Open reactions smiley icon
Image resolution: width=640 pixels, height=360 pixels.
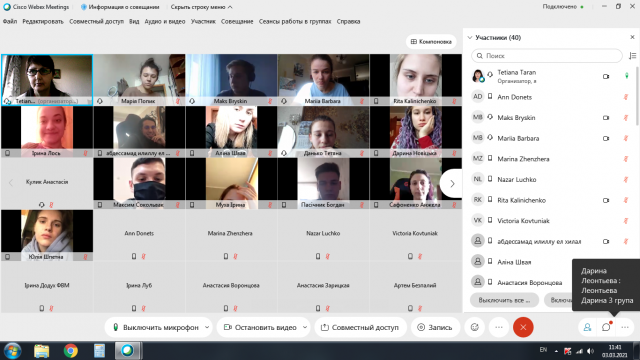pyautogui.click(x=475, y=327)
